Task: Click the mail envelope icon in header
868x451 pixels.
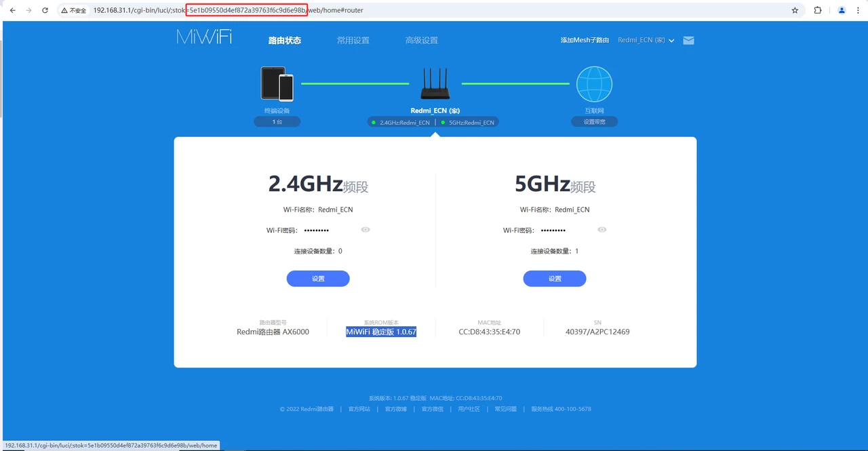Action: pos(688,41)
